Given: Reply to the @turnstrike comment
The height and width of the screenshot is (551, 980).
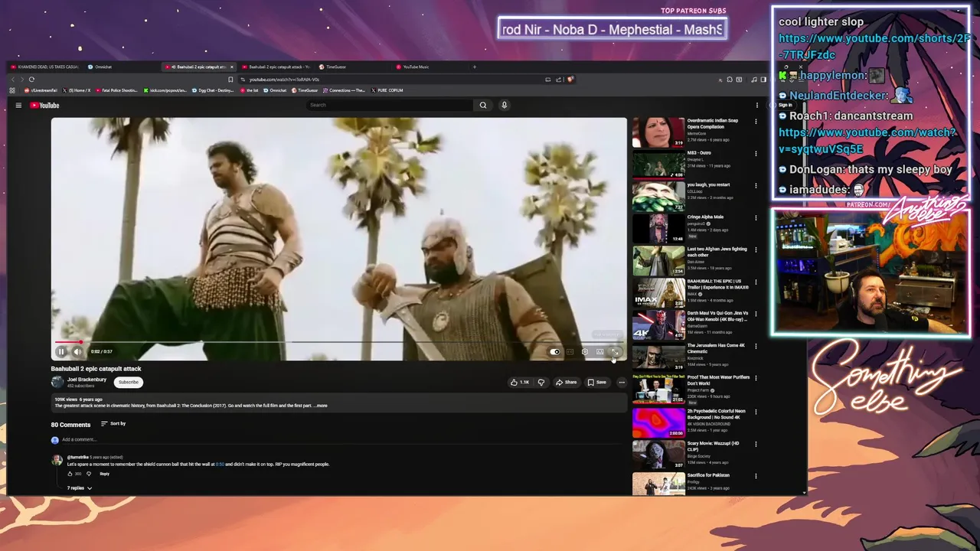Looking at the screenshot, I should (105, 474).
